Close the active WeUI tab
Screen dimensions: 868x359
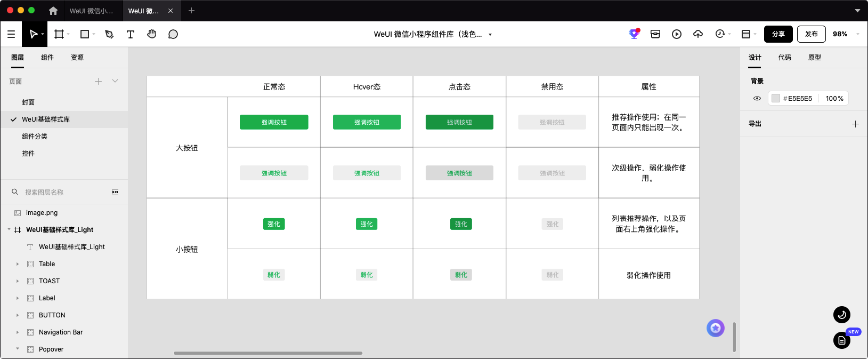171,11
